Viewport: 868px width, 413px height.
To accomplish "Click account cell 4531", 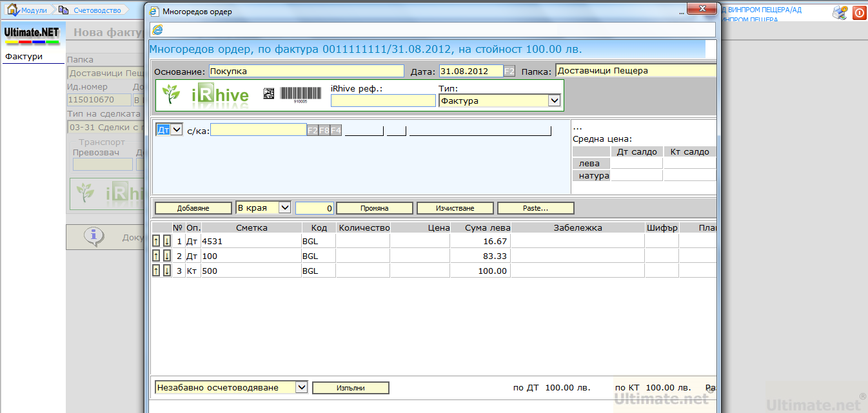I will coord(251,241).
